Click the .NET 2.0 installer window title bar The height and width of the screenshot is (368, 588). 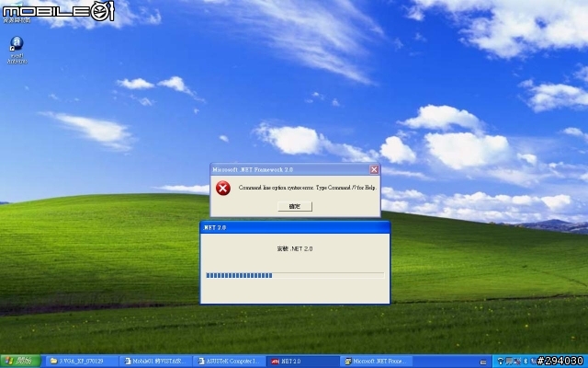295,227
